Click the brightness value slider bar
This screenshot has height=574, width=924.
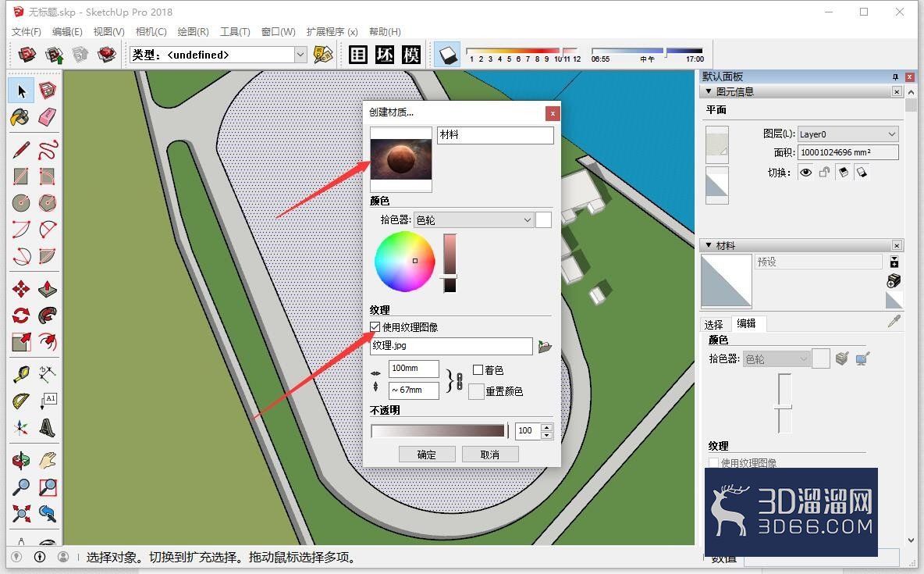[450, 262]
